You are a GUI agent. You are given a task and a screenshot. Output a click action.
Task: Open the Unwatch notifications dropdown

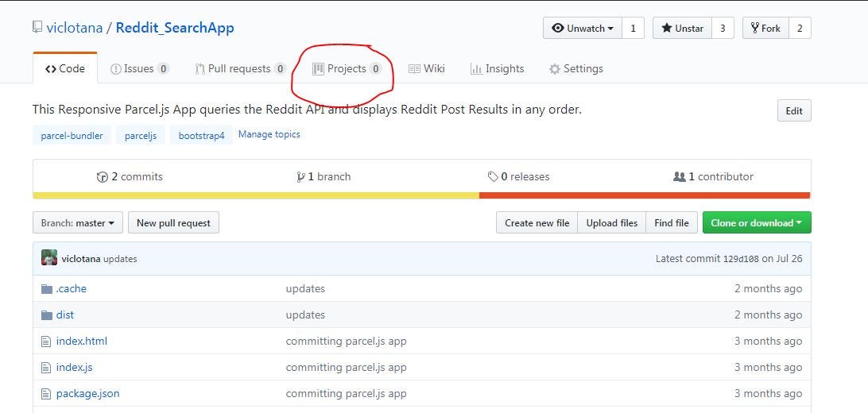pyautogui.click(x=583, y=29)
